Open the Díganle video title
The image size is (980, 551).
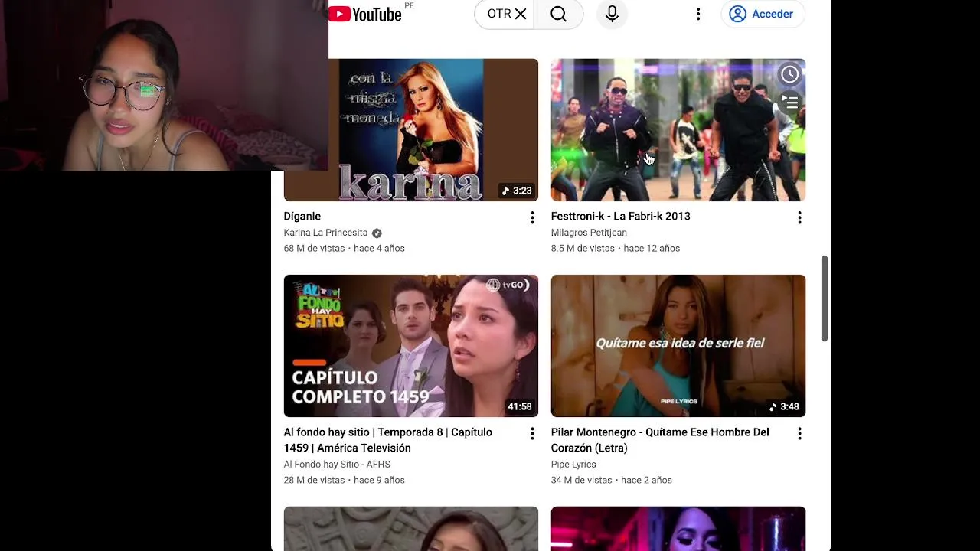(302, 216)
